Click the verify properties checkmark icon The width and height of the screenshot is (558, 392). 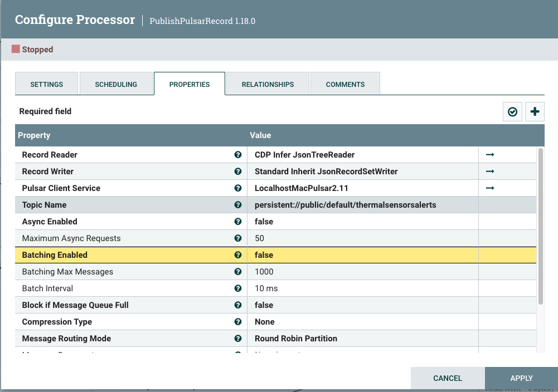click(512, 111)
